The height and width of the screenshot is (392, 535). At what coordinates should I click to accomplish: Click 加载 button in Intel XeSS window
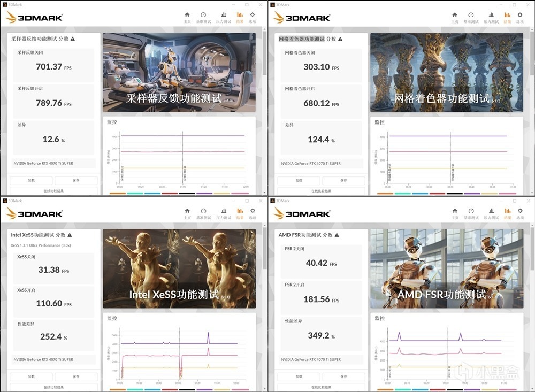point(31,376)
